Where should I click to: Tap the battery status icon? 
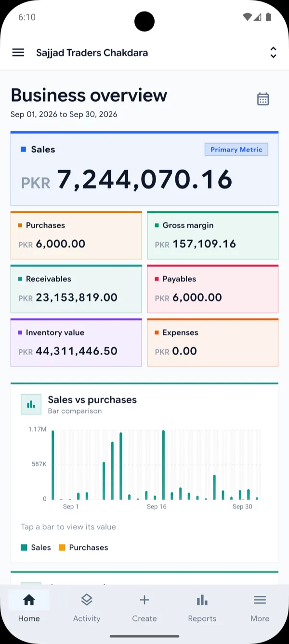coord(268,17)
